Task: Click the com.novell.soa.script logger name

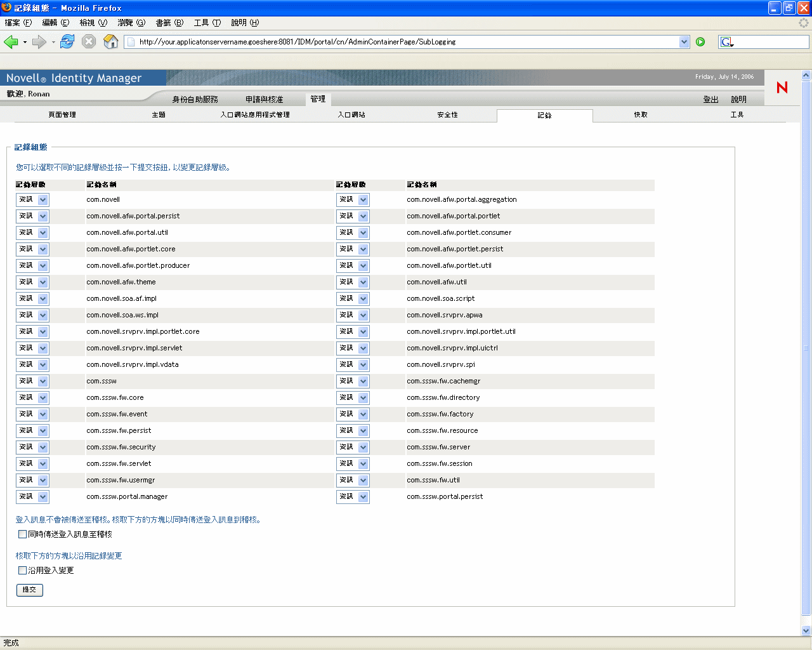Action: click(x=441, y=299)
